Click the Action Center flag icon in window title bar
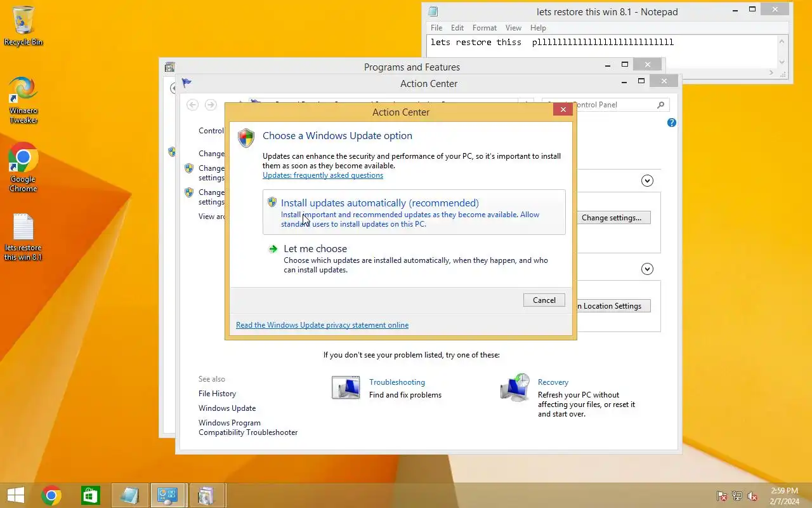This screenshot has height=508, width=812. 187,83
